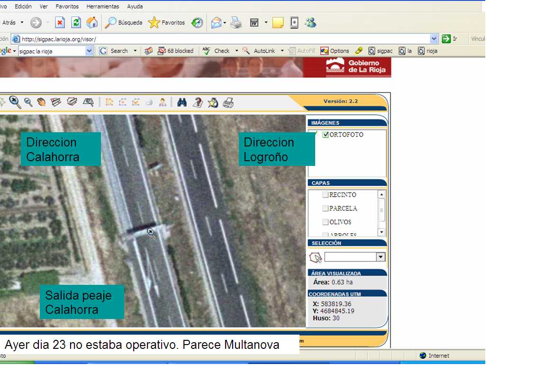Refresh the page with the reload icon
554x392 pixels.
(x=76, y=22)
